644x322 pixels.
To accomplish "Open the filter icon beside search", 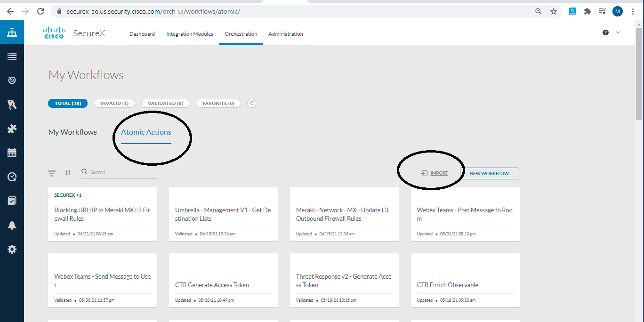I will pos(52,173).
